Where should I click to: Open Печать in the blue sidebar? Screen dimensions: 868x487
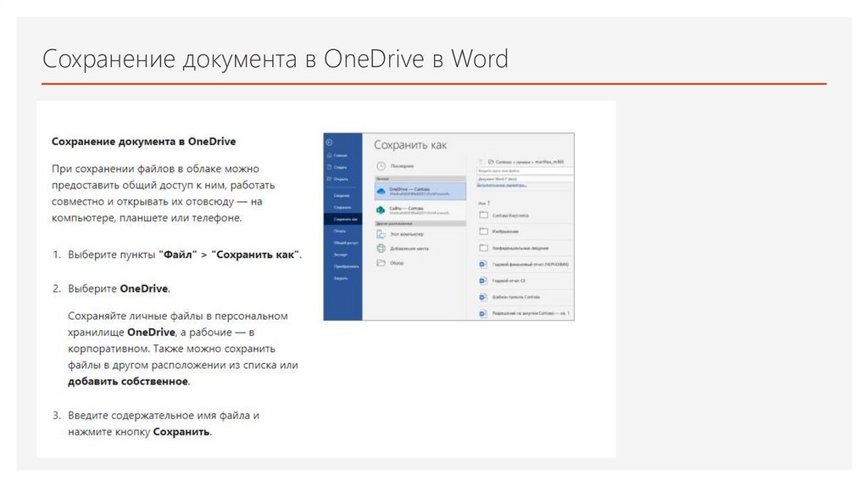[x=340, y=231]
